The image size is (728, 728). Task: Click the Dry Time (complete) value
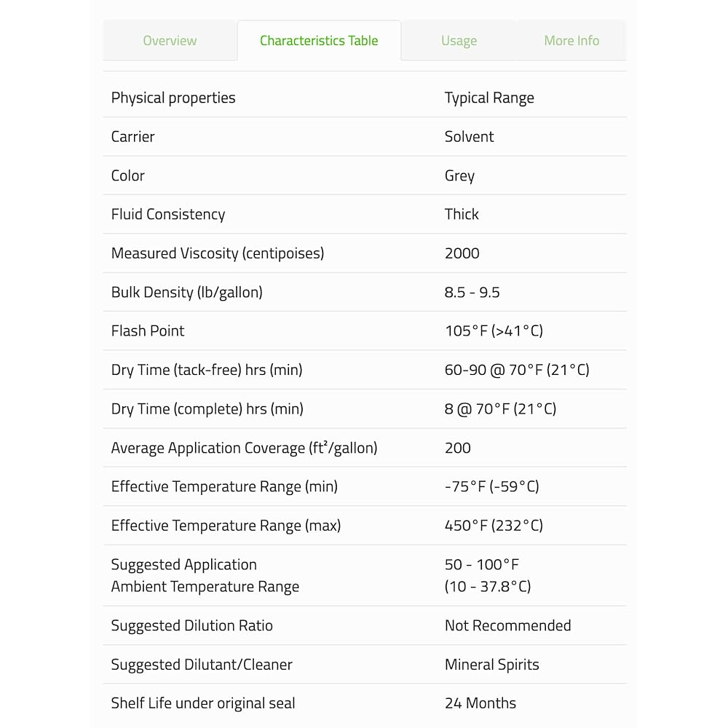500,409
